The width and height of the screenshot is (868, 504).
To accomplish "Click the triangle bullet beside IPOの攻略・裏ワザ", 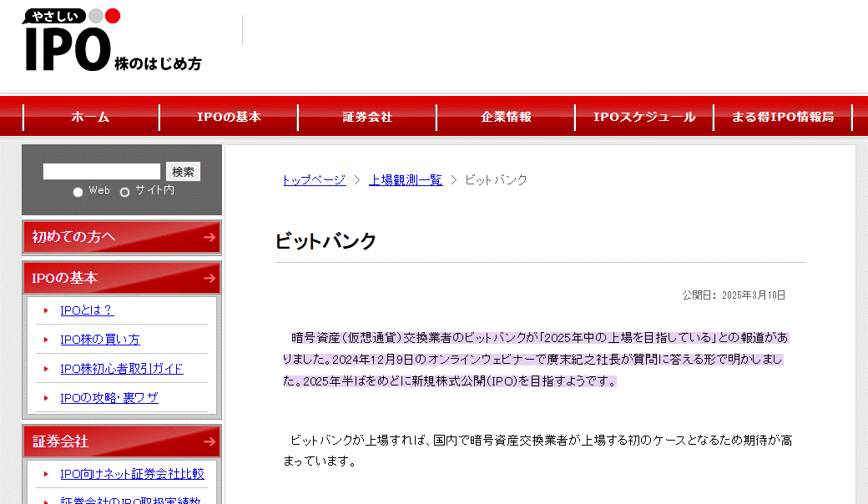I will (x=46, y=397).
